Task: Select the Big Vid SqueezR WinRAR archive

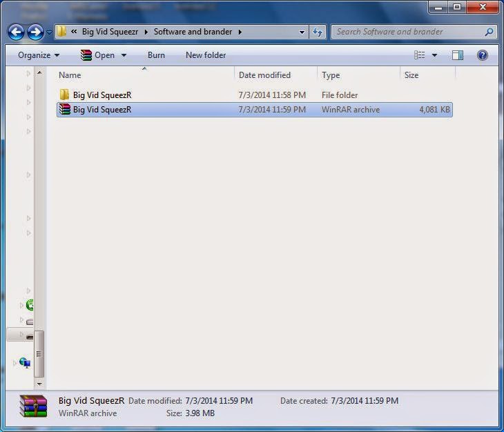Action: 255,110
